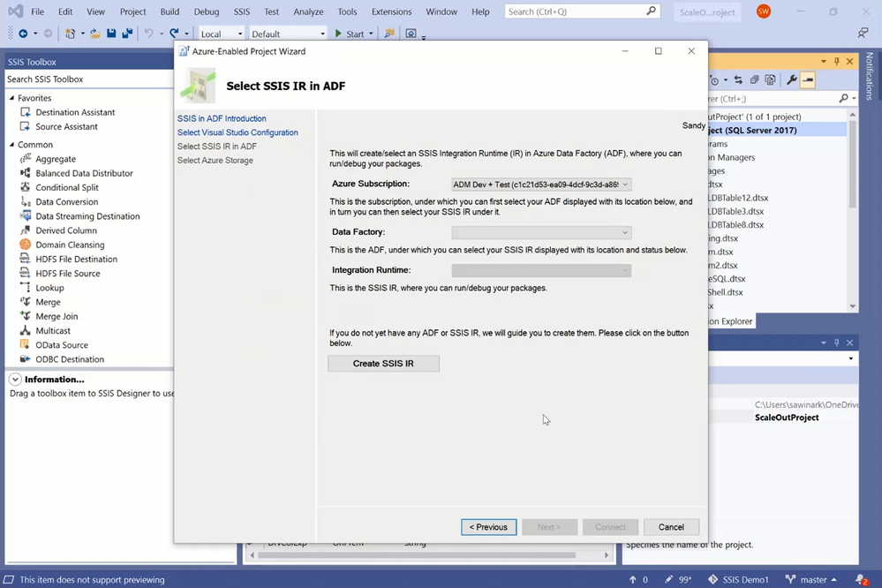Open the Properties panel object dropdown
882x588 pixels.
pos(850,358)
